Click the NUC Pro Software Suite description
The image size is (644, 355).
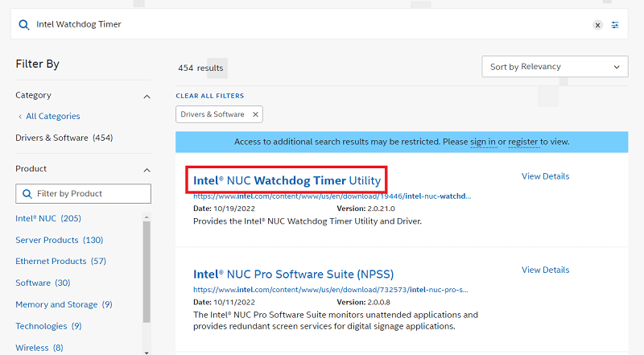(x=336, y=320)
